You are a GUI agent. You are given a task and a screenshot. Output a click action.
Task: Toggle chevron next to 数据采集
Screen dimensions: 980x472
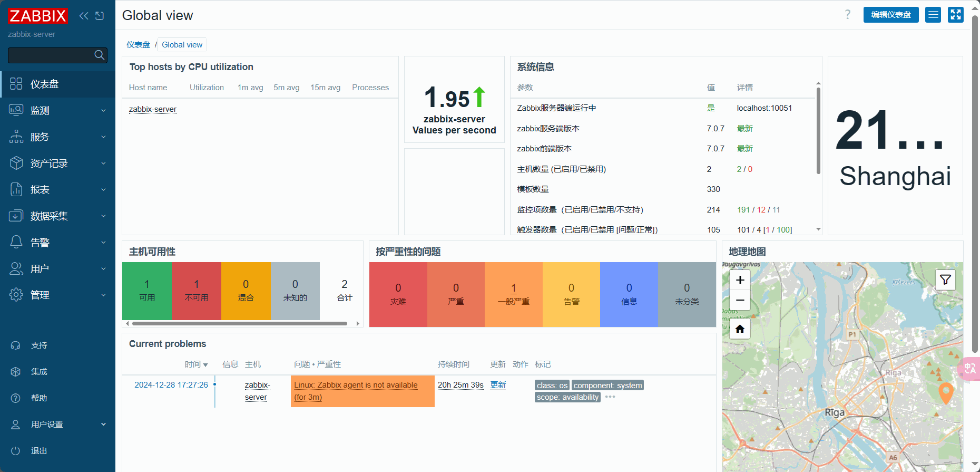pyautogui.click(x=103, y=216)
